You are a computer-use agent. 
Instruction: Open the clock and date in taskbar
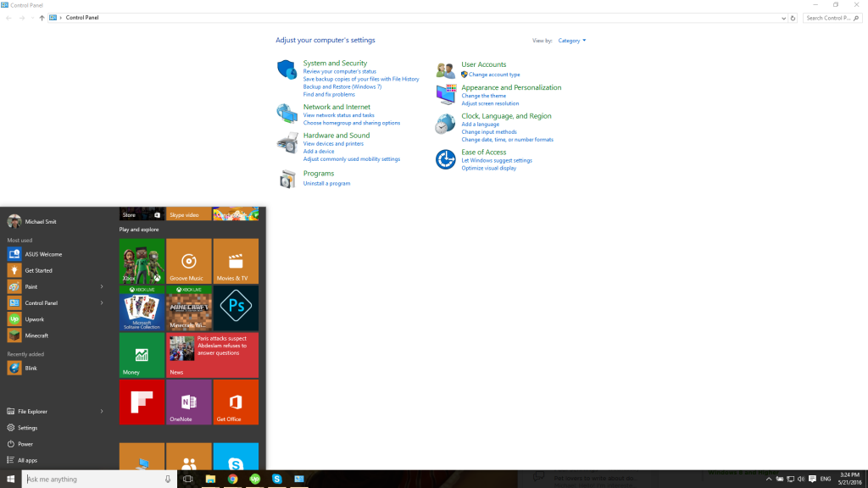click(849, 480)
